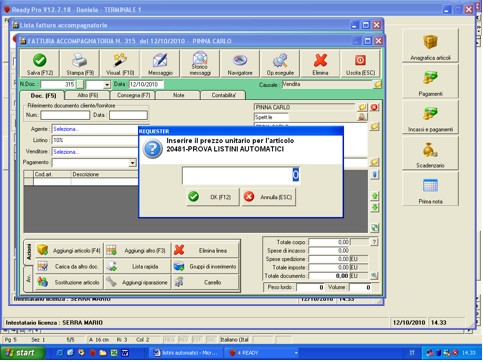This screenshot has width=483, height=362.
Task: Open listini automatici Word taskbar item
Action: tap(186, 353)
